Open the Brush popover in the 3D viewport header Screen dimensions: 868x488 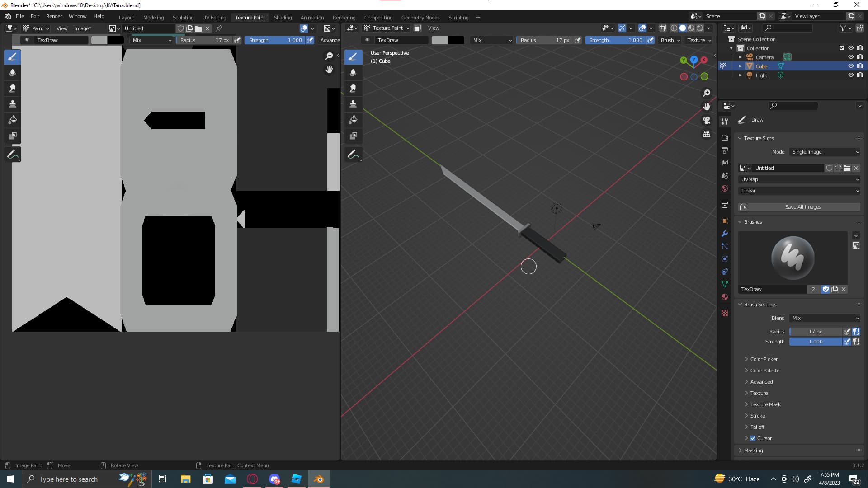click(x=670, y=40)
